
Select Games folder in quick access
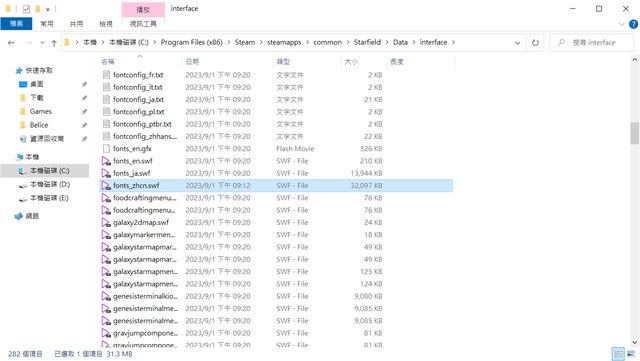(x=40, y=111)
